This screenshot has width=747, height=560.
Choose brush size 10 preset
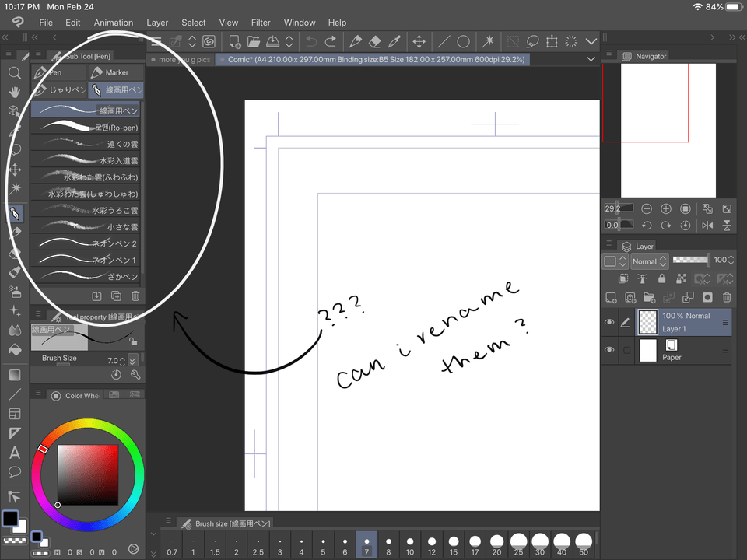pos(410,544)
